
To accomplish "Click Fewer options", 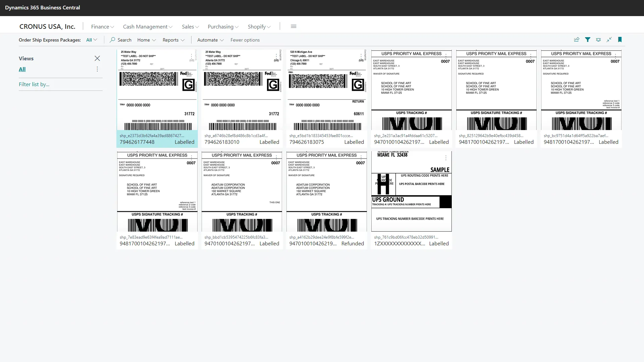I will tap(245, 40).
